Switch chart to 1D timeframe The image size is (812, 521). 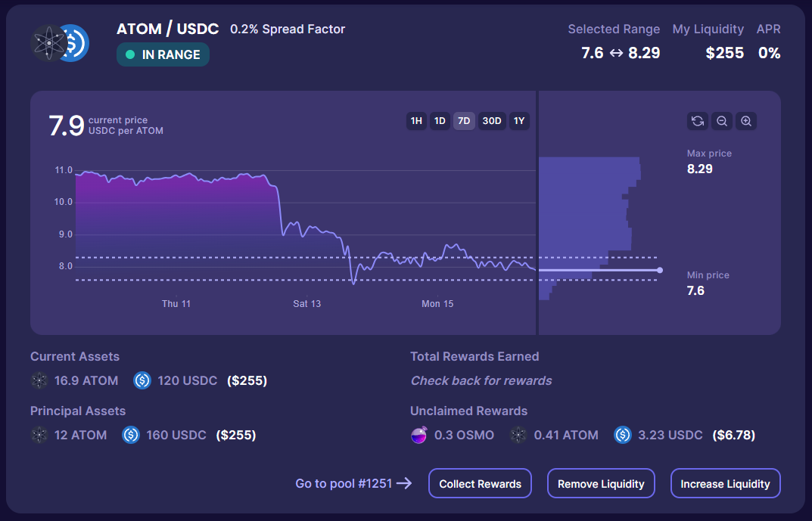tap(440, 121)
